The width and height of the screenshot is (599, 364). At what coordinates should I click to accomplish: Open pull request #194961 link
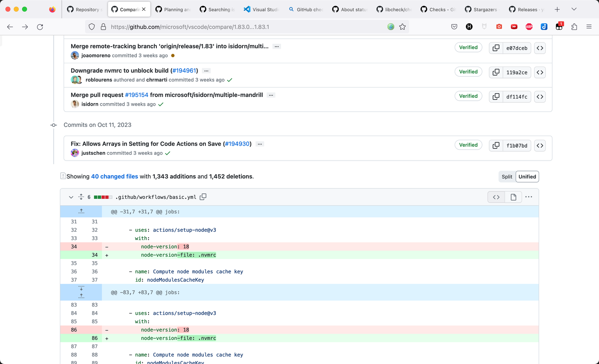(184, 70)
